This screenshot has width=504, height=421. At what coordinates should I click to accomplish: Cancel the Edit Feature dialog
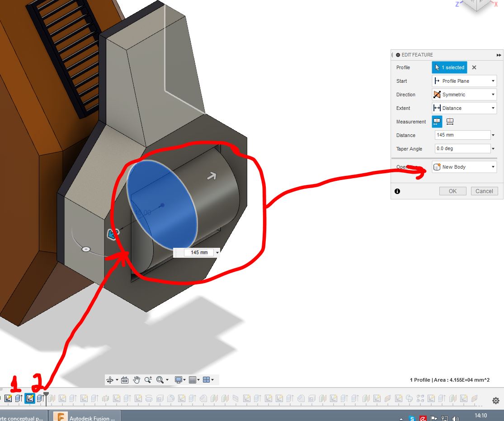click(484, 191)
